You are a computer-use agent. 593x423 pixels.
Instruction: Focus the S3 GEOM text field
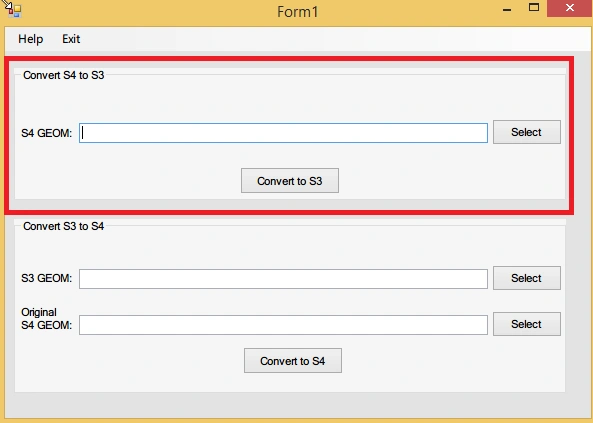pos(283,279)
